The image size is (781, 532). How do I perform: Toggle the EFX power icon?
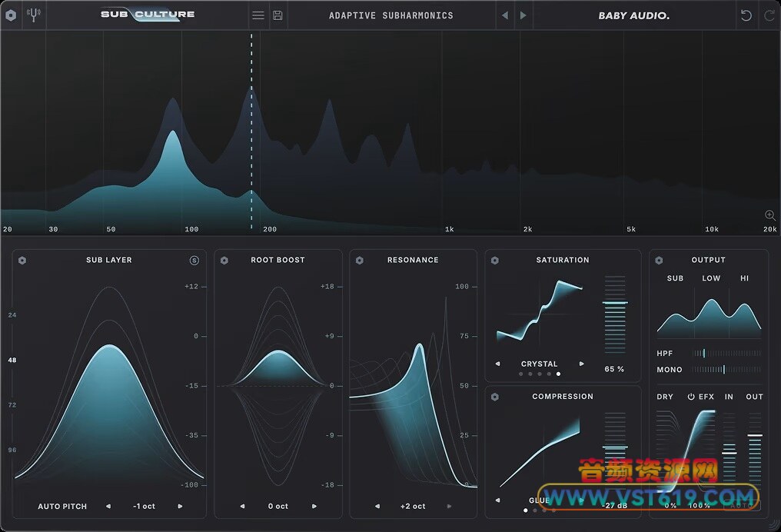[x=691, y=397]
